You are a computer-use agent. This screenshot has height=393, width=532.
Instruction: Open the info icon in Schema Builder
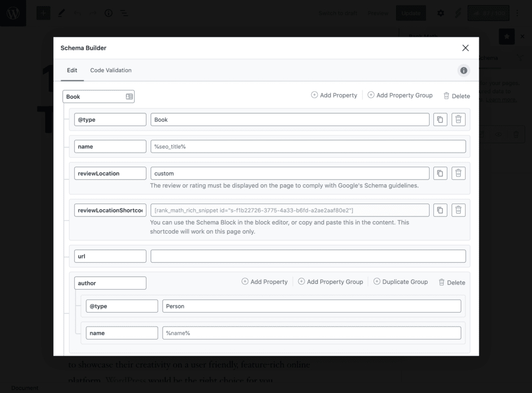point(463,70)
